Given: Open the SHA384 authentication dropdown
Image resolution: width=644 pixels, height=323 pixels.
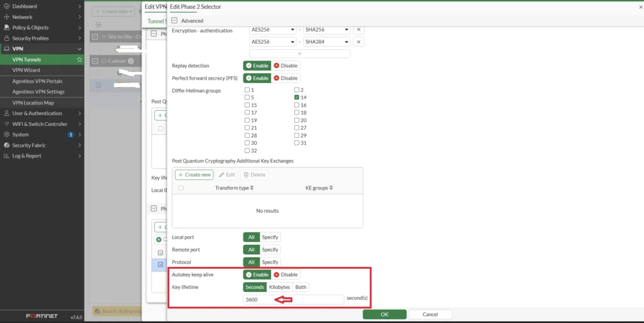Looking at the screenshot, I should tap(326, 42).
